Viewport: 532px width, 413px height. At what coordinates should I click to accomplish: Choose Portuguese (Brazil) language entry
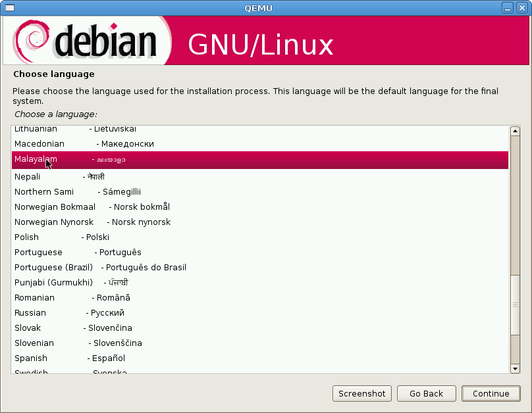click(53, 267)
